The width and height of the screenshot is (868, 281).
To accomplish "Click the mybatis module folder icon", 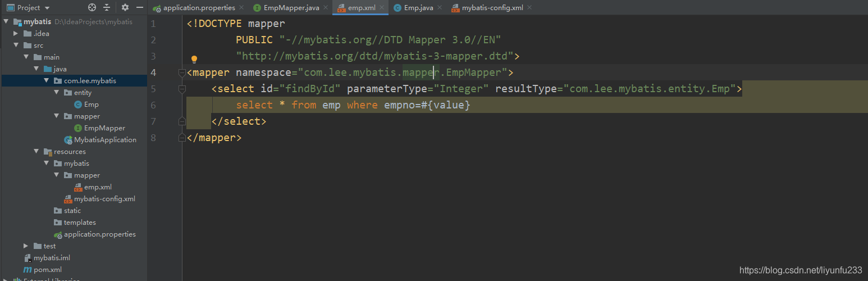I will (17, 22).
